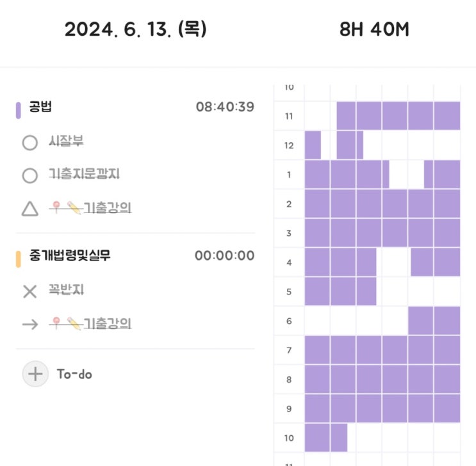
Task: Tap the 08:40:39 timer for 공법
Action: pos(225,107)
